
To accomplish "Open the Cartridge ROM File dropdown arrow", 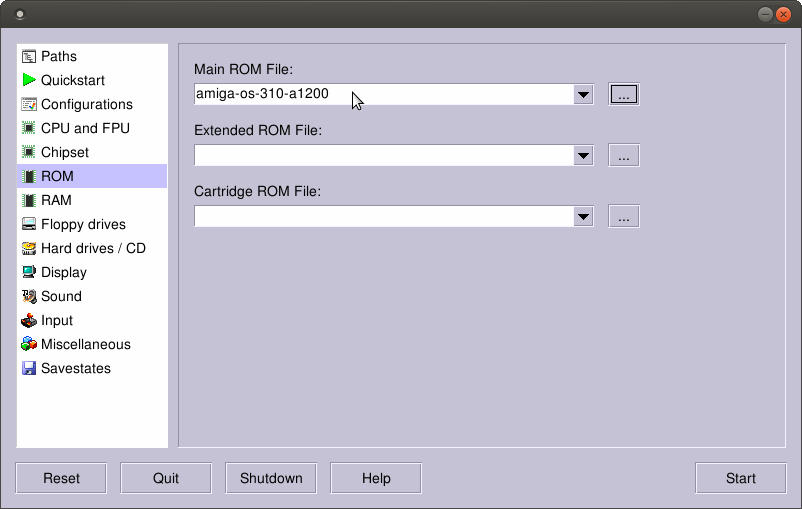I will click(x=583, y=217).
